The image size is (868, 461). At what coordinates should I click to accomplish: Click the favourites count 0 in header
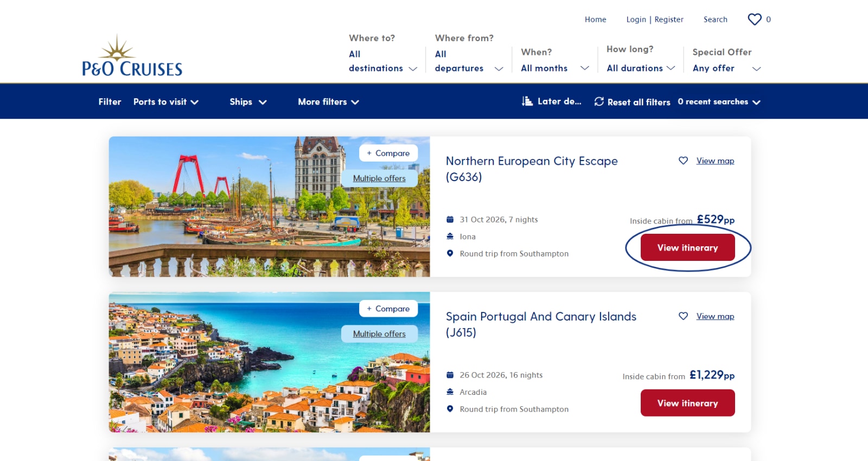(x=768, y=20)
